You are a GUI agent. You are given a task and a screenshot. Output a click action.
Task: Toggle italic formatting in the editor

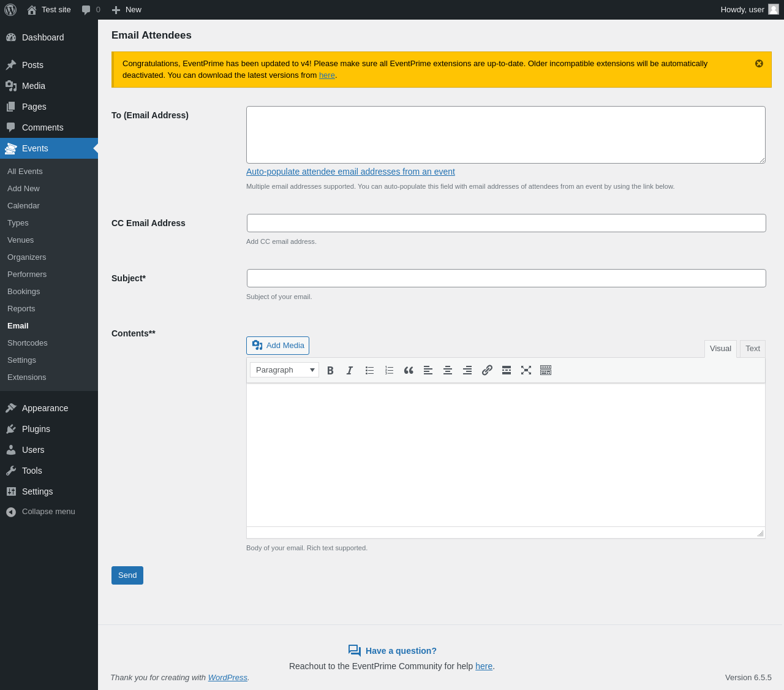click(x=350, y=370)
